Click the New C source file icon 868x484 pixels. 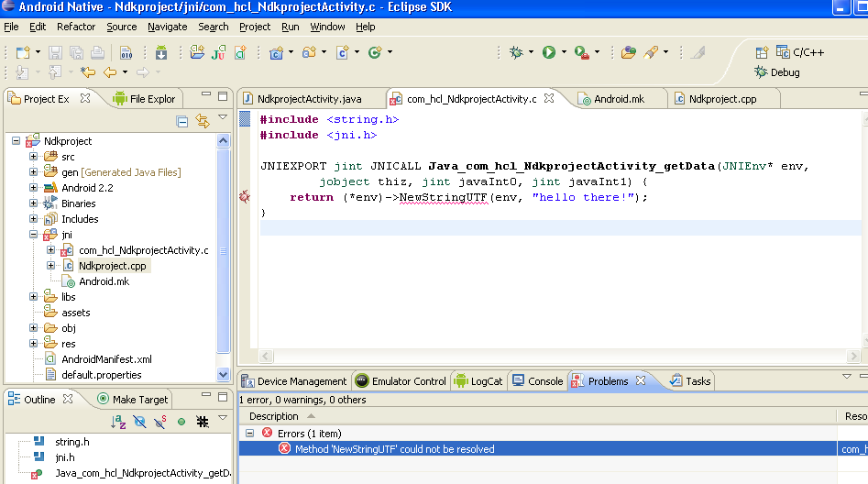click(309, 52)
